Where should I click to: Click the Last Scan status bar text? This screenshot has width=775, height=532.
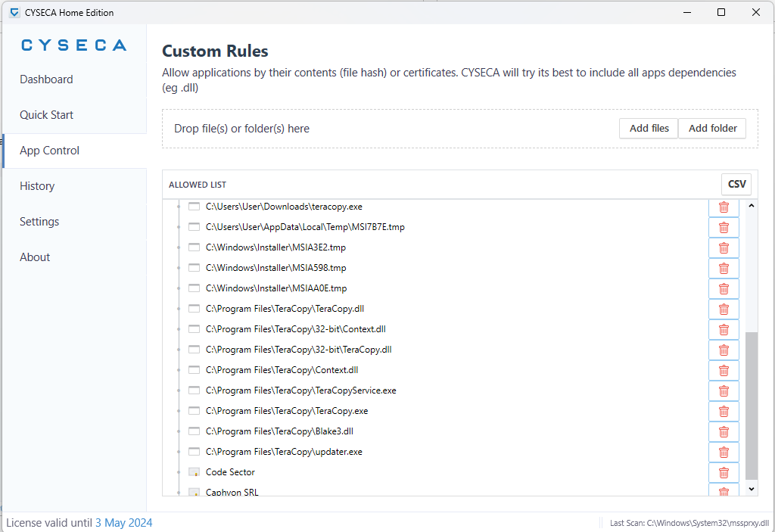(x=689, y=523)
